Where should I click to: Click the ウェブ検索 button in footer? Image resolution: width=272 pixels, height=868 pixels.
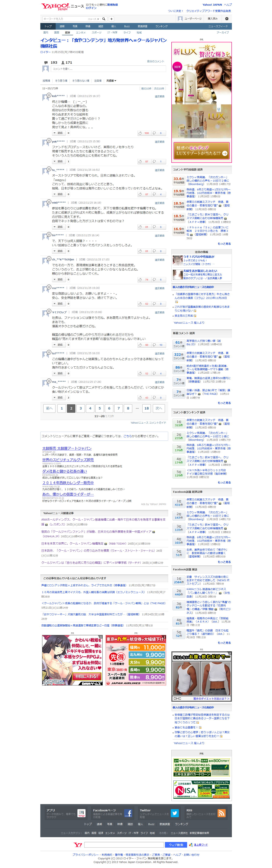tap(176, 845)
